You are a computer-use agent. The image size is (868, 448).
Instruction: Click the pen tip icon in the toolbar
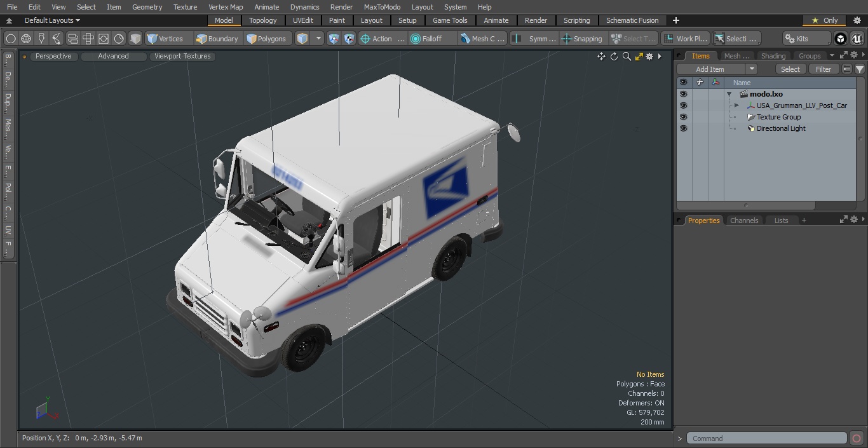tap(41, 39)
